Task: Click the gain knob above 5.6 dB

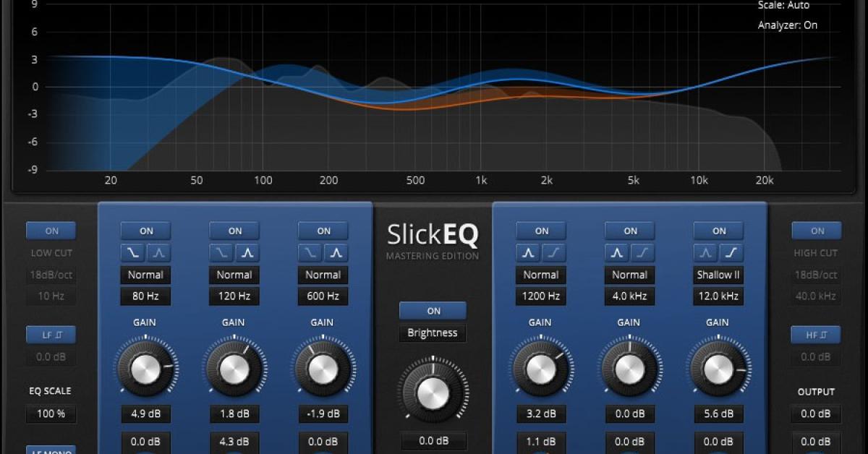Action: click(x=720, y=369)
